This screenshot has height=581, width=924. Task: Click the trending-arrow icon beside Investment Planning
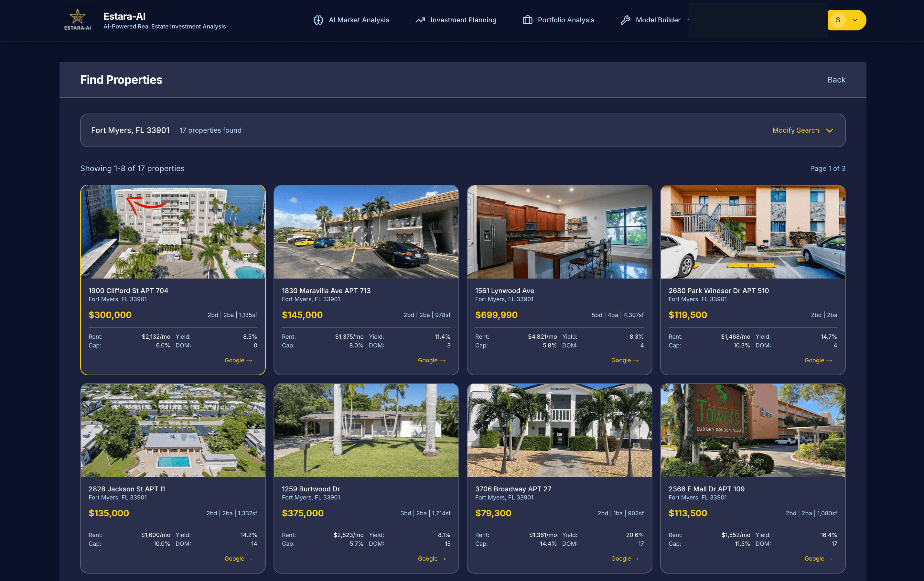click(x=421, y=20)
